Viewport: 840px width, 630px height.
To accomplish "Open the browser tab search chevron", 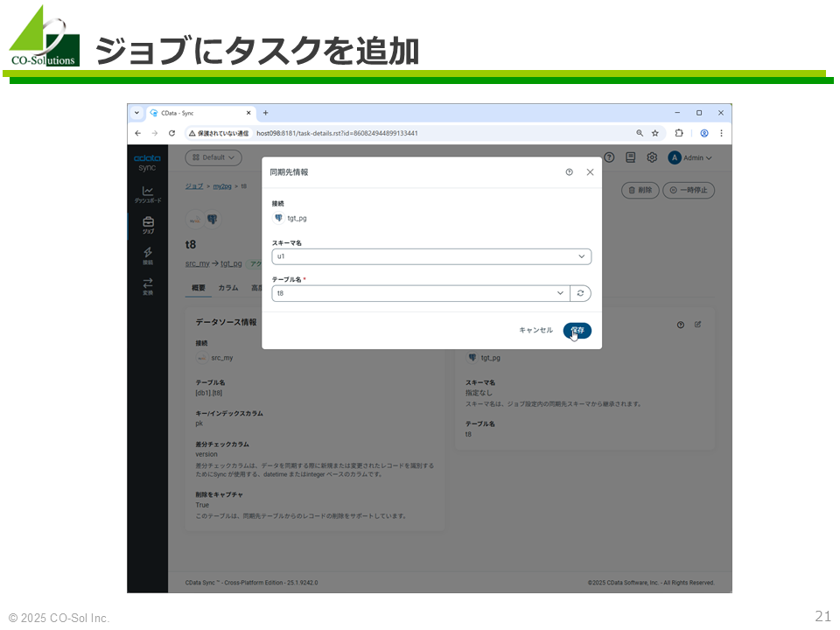I will (136, 113).
